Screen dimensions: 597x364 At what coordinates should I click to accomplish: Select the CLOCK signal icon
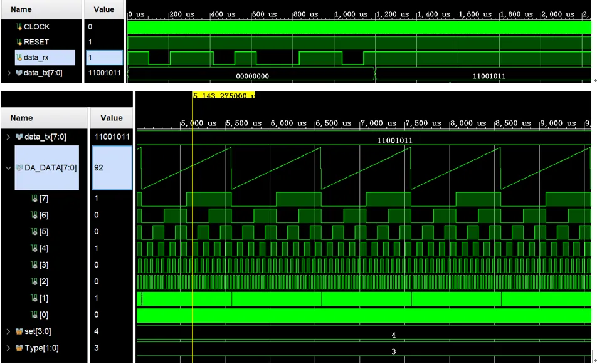pos(19,27)
